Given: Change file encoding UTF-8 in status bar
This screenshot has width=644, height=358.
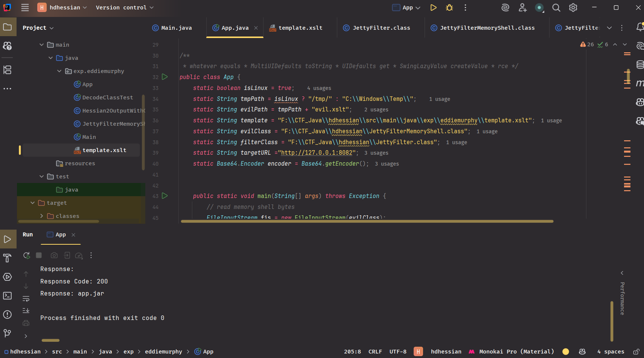Looking at the screenshot, I should click(x=398, y=352).
